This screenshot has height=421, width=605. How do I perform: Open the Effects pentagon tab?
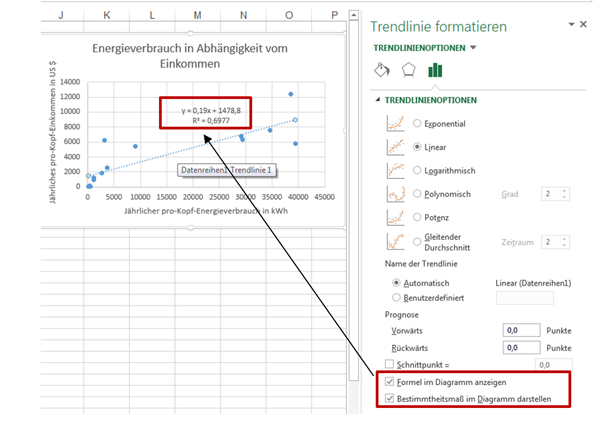tap(408, 70)
